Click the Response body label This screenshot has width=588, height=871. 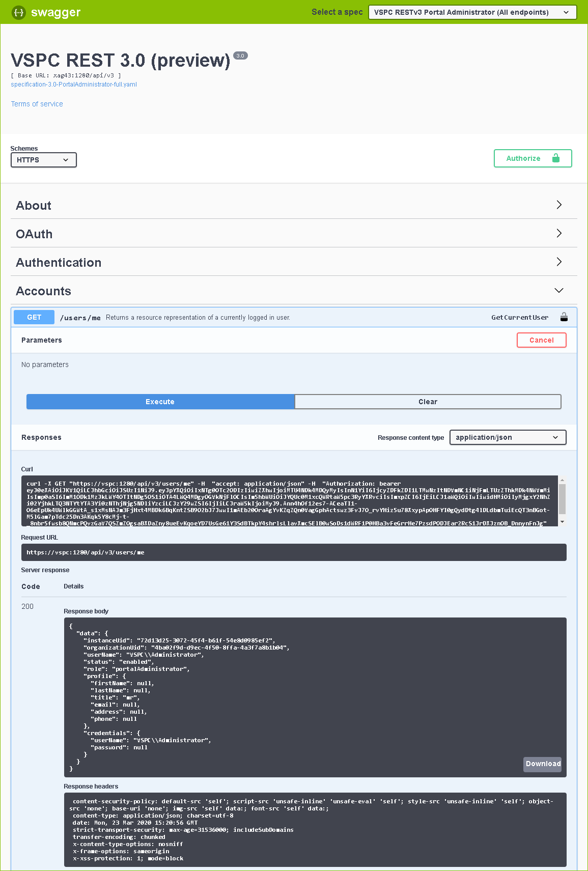[x=86, y=611]
